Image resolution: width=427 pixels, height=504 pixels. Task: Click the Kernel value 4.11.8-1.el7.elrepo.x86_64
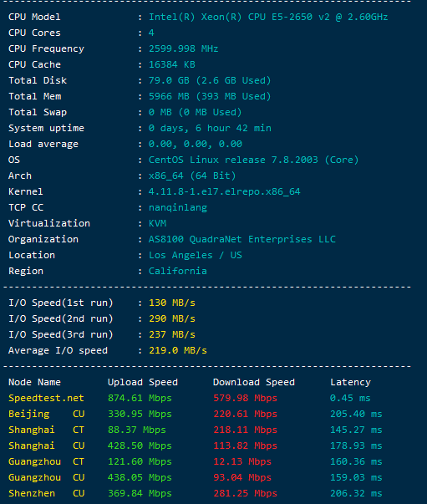pyautogui.click(x=224, y=191)
